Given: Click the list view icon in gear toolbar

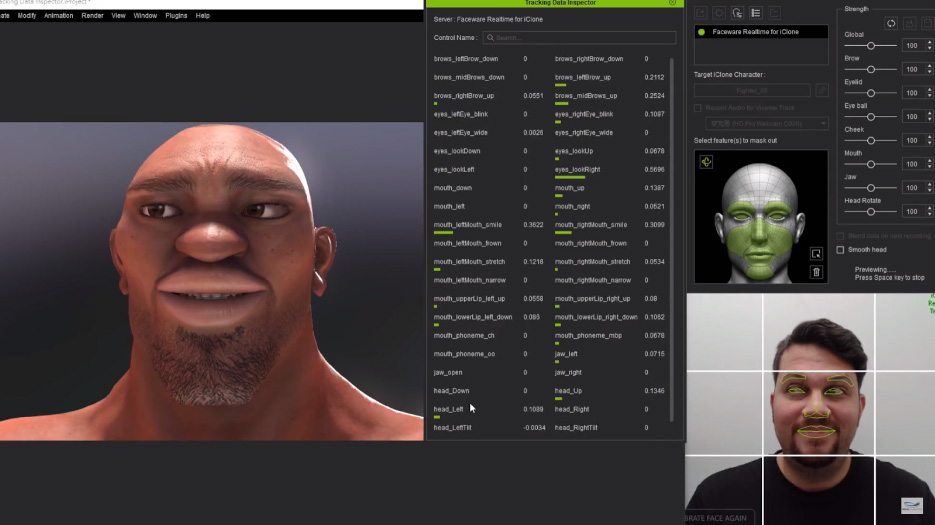Looking at the screenshot, I should pos(755,13).
